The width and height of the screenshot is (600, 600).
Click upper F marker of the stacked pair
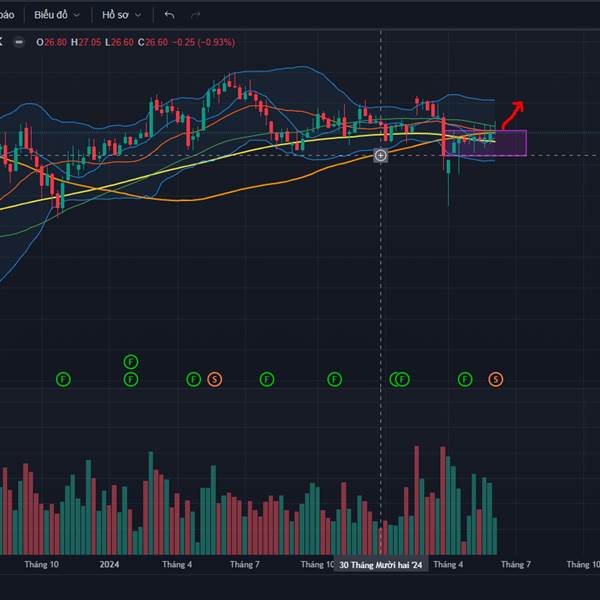pos(131,362)
